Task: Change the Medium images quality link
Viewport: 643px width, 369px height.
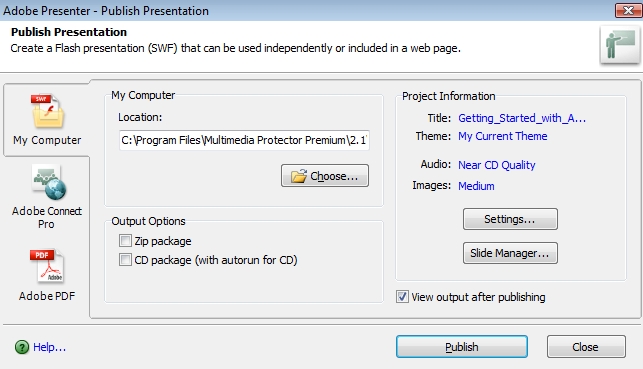Action: pyautogui.click(x=476, y=186)
